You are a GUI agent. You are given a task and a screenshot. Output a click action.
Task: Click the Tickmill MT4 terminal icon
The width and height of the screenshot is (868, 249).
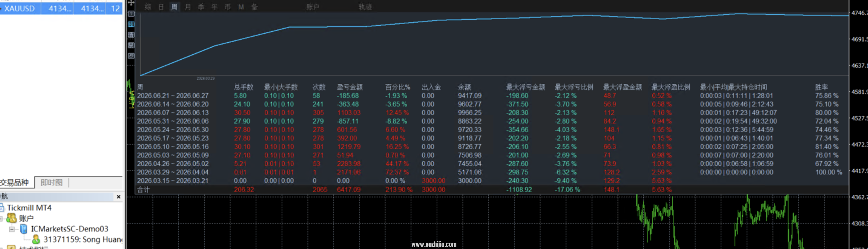pyautogui.click(x=2, y=207)
